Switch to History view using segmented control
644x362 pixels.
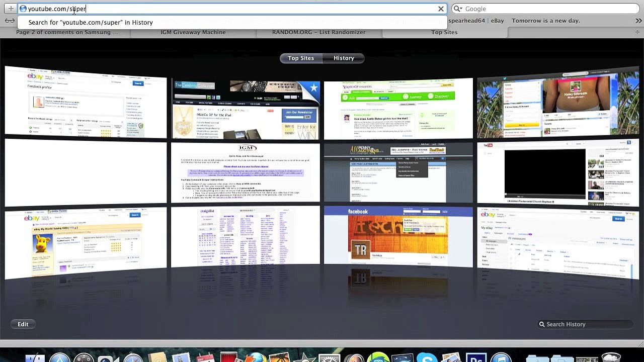coord(344,58)
